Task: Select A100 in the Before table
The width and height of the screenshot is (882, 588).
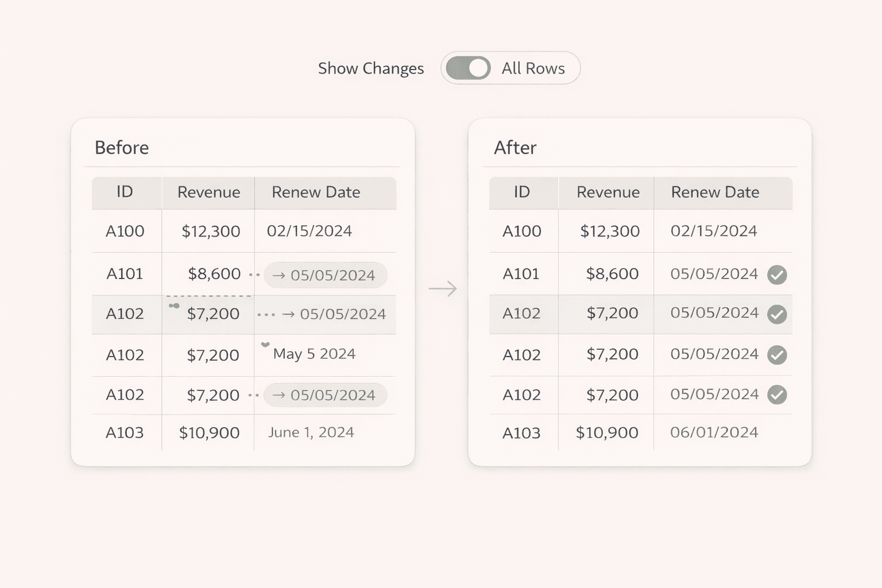Action: pyautogui.click(x=125, y=231)
